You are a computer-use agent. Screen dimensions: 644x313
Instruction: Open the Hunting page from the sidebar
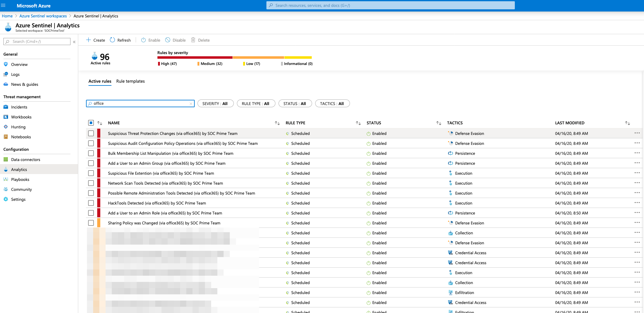[x=18, y=127]
